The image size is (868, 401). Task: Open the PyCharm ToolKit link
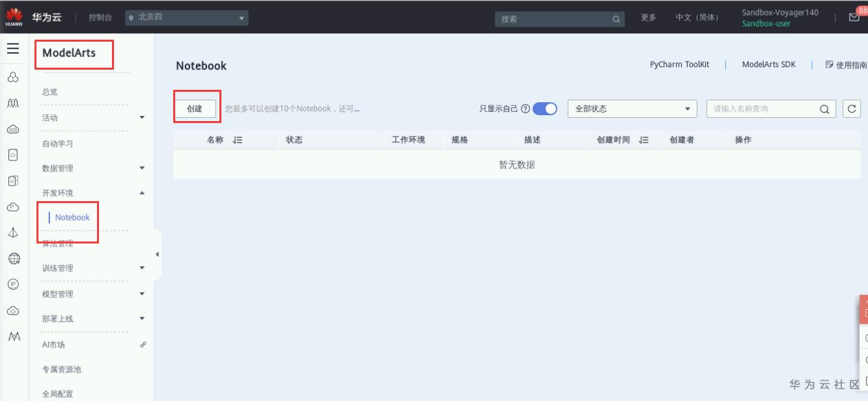679,64
